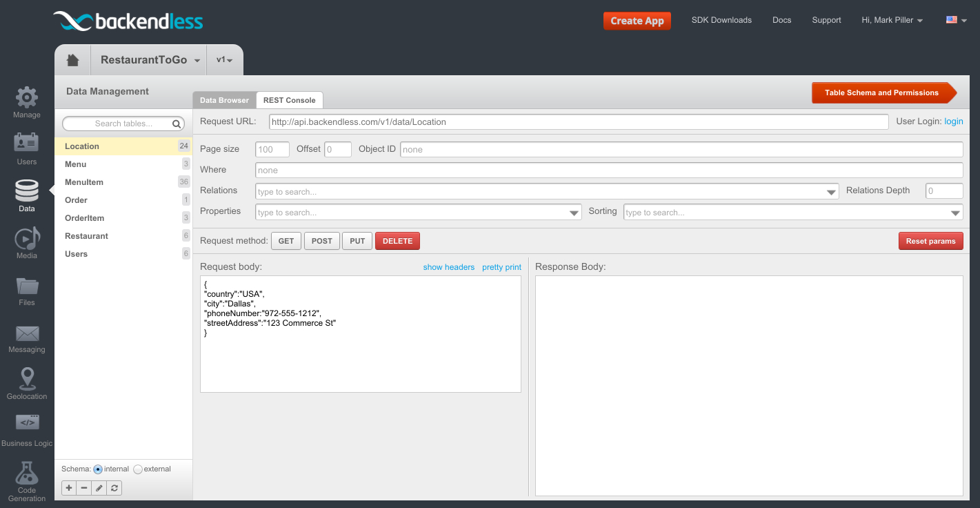This screenshot has width=980, height=508.
Task: Focus the Where clause field
Action: coord(609,170)
